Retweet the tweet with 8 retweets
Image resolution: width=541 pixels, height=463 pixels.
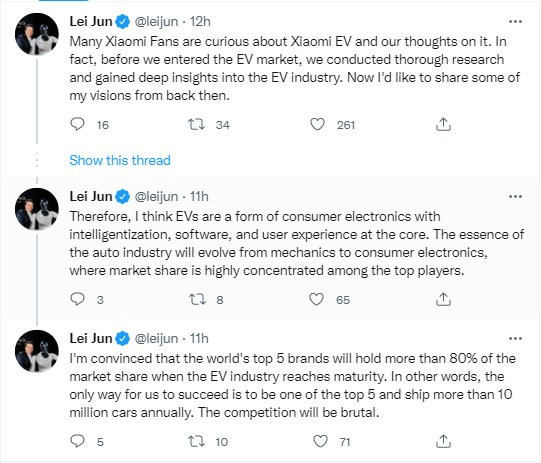tap(197, 299)
